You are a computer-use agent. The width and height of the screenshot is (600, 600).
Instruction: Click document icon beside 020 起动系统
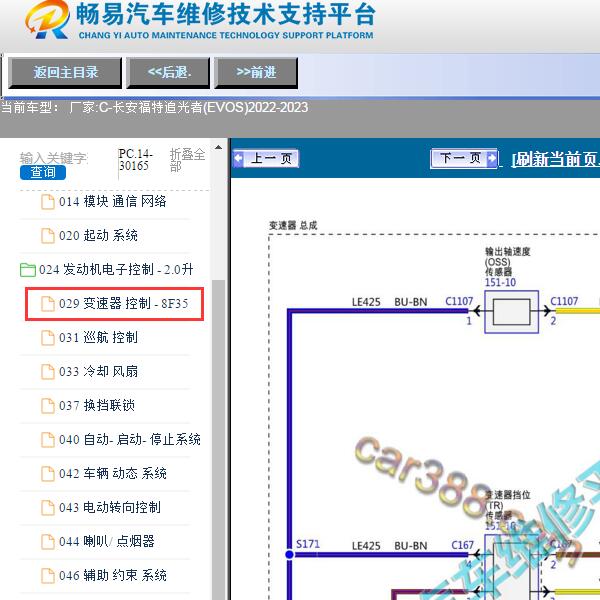click(47, 236)
